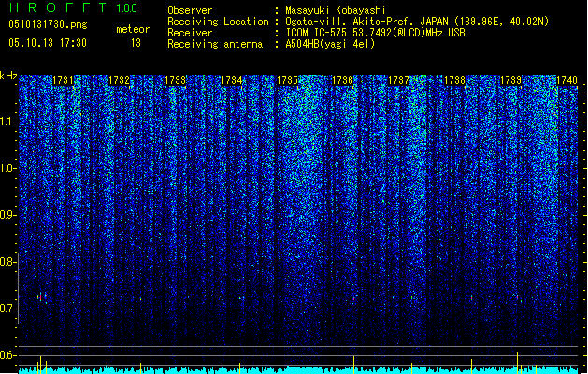
Task: Click the 0.8 frequency axis label
Action: [x=7, y=262]
